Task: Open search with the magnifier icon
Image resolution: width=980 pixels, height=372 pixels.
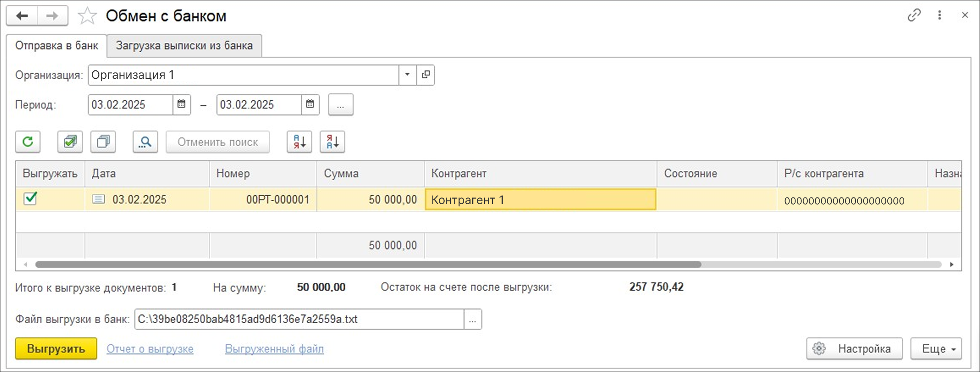Action: point(145,142)
